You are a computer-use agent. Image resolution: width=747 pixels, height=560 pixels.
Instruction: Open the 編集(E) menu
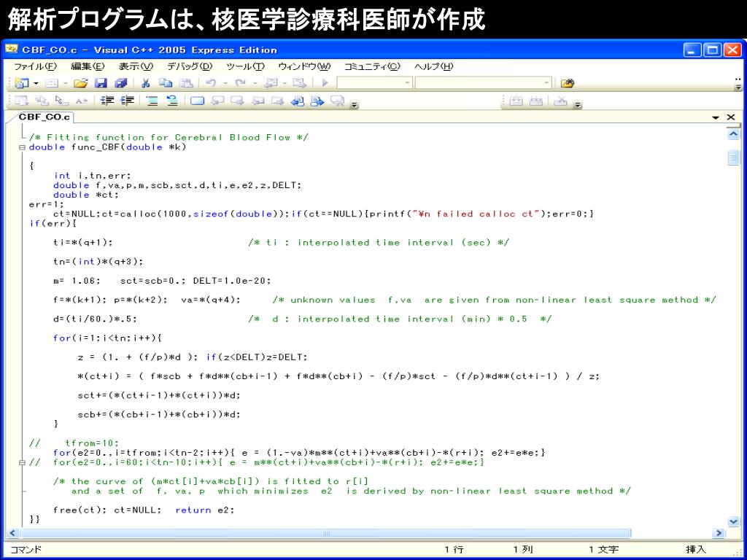[x=88, y=66]
